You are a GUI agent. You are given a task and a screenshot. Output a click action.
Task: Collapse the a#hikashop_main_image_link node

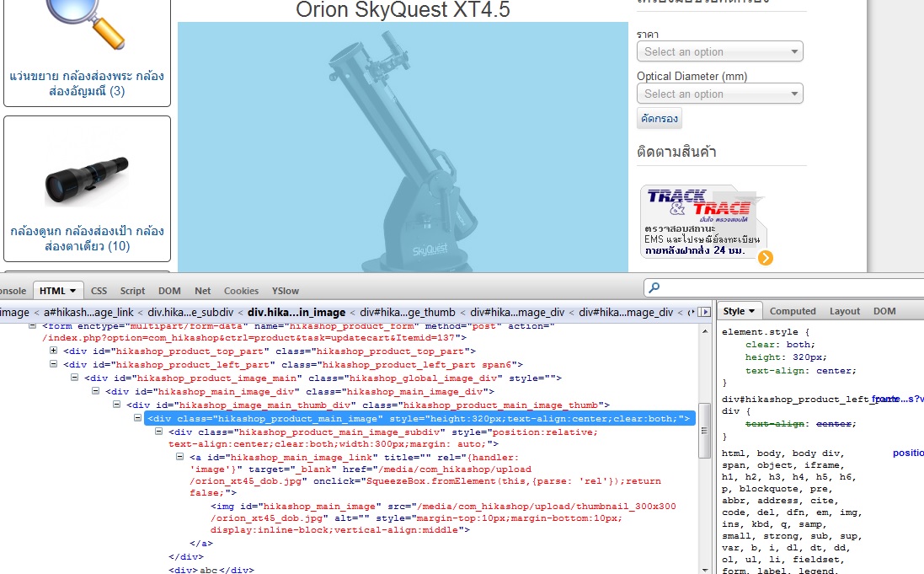coord(180,457)
